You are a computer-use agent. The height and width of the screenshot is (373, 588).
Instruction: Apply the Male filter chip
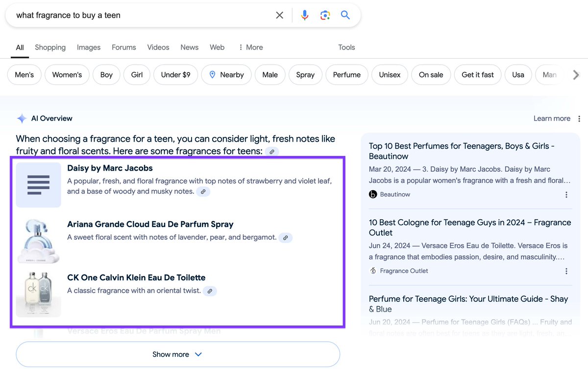[270, 75]
